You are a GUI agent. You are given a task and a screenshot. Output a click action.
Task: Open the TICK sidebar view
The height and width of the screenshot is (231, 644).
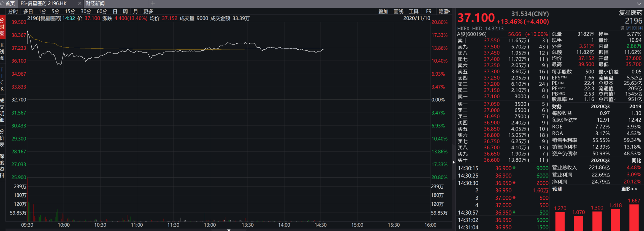click(2, 79)
